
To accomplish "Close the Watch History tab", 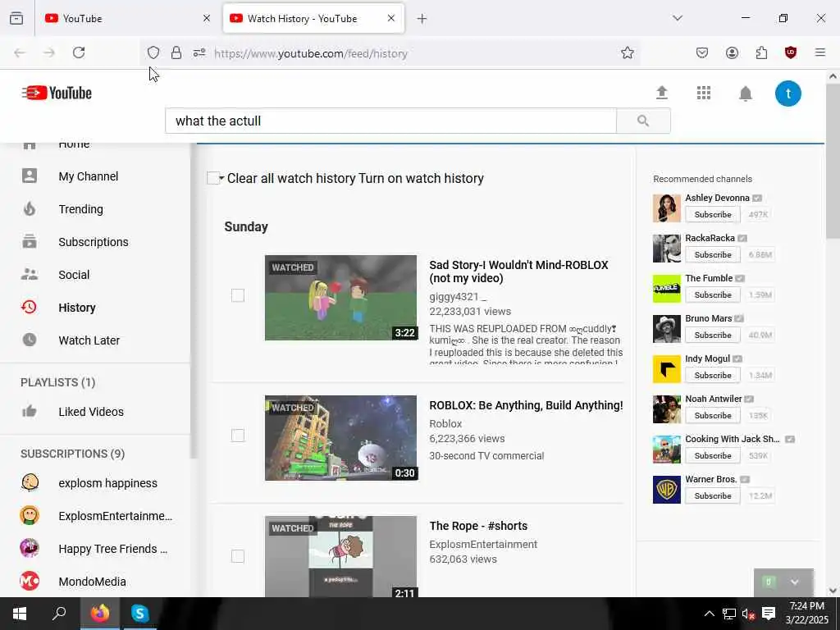I will tap(391, 18).
